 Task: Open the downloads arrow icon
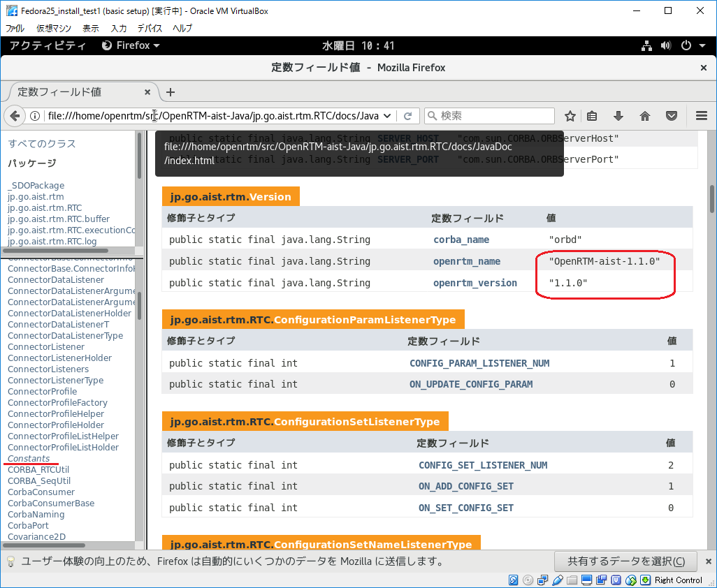point(618,116)
